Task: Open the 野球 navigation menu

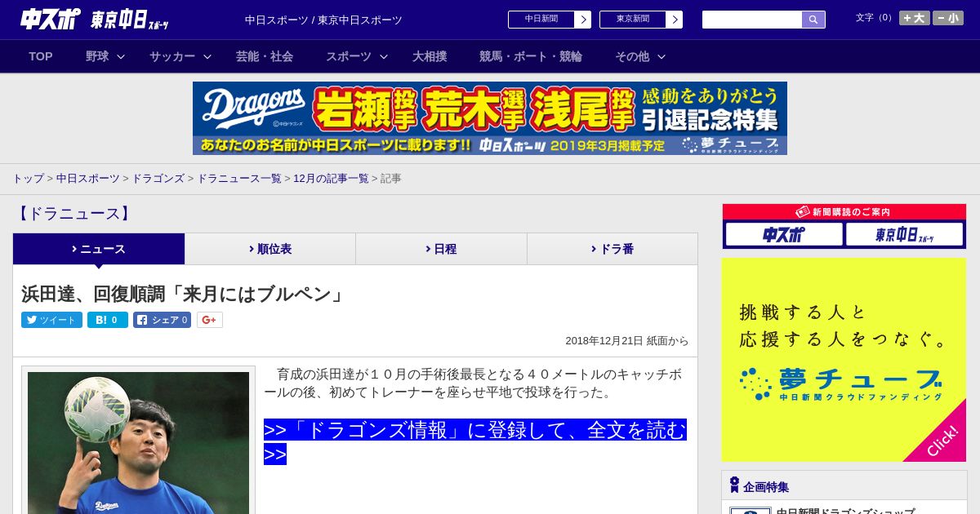Action: pos(97,56)
